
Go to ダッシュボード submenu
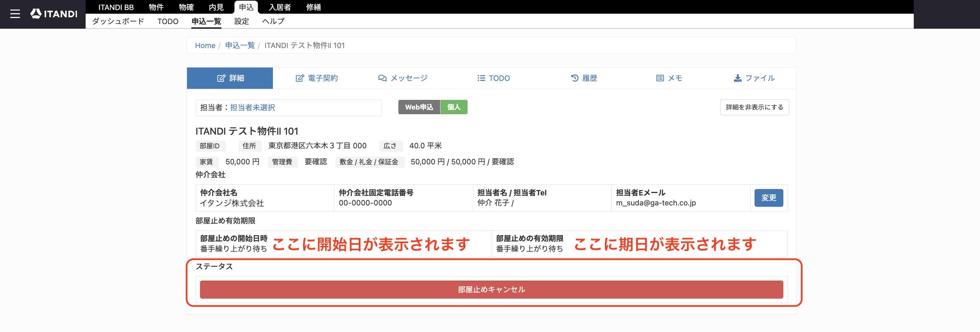click(118, 21)
